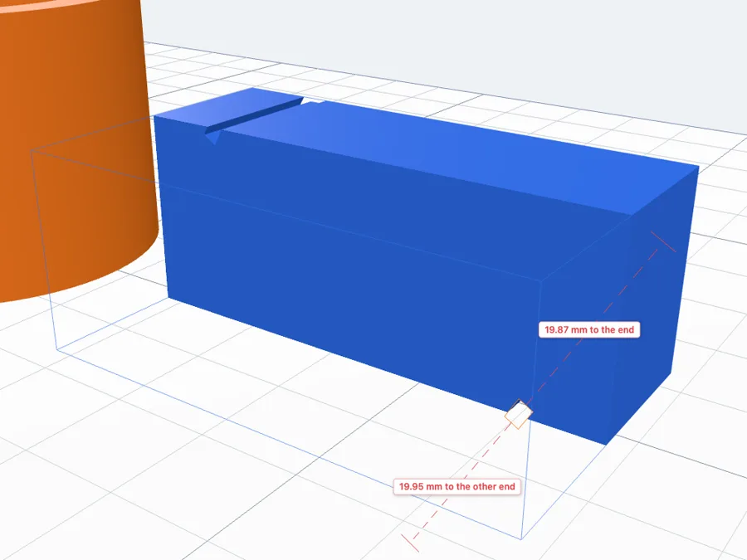Click the '19.95 mm to the other end' label
The width and height of the screenshot is (747, 560).
pos(456,487)
